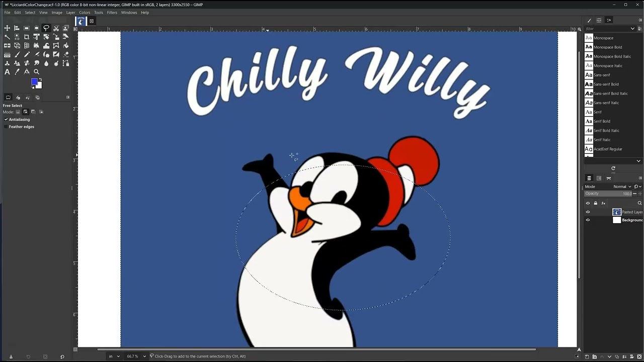
Task: Adjust the layer Opacity slider
Action: (x=608, y=194)
